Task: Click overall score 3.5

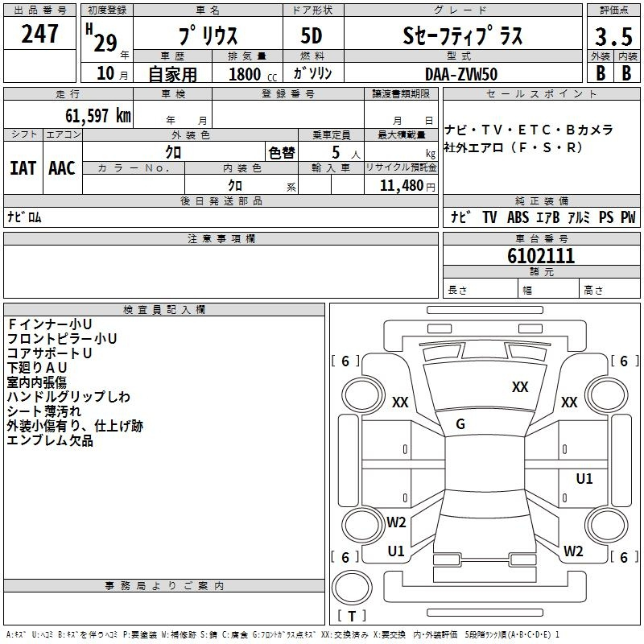Action: (613, 37)
